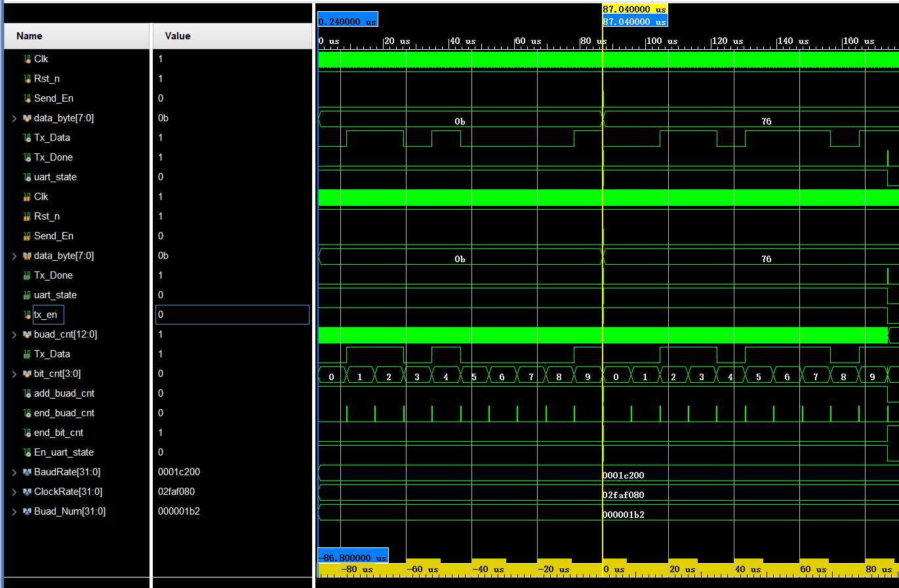This screenshot has width=899, height=588.
Task: Expand the Buad_Num[31:0] signal
Action: click(14, 511)
